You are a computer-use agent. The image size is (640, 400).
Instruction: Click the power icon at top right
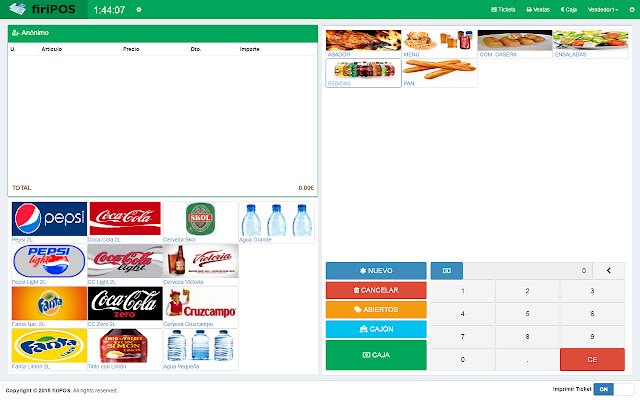tap(632, 9)
